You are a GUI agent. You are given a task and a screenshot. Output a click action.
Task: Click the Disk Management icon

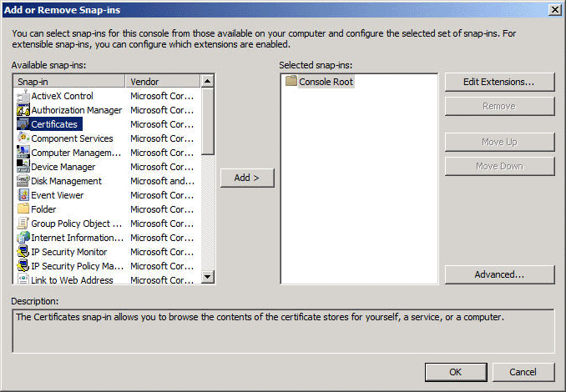click(x=23, y=181)
